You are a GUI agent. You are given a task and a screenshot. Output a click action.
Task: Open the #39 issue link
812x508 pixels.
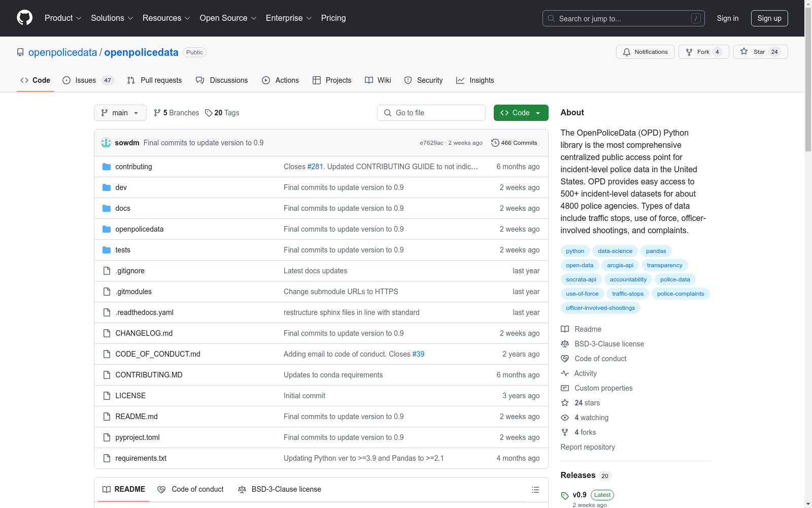418,354
